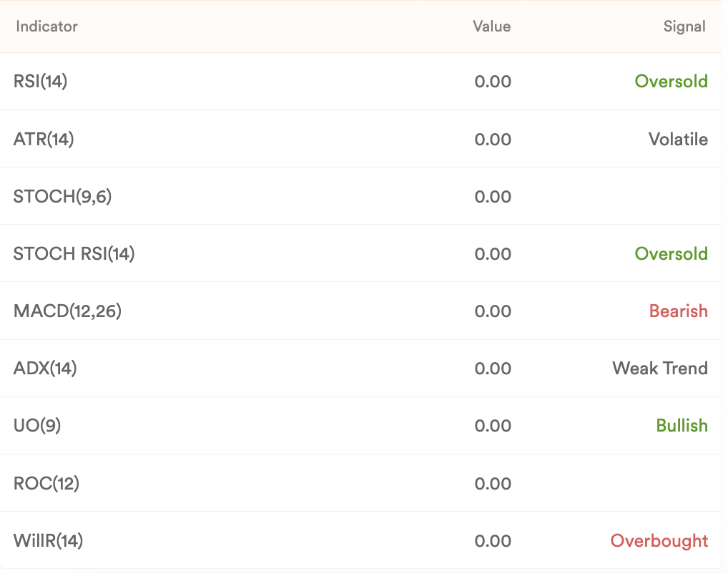Click the Indicator column header

pos(46,26)
